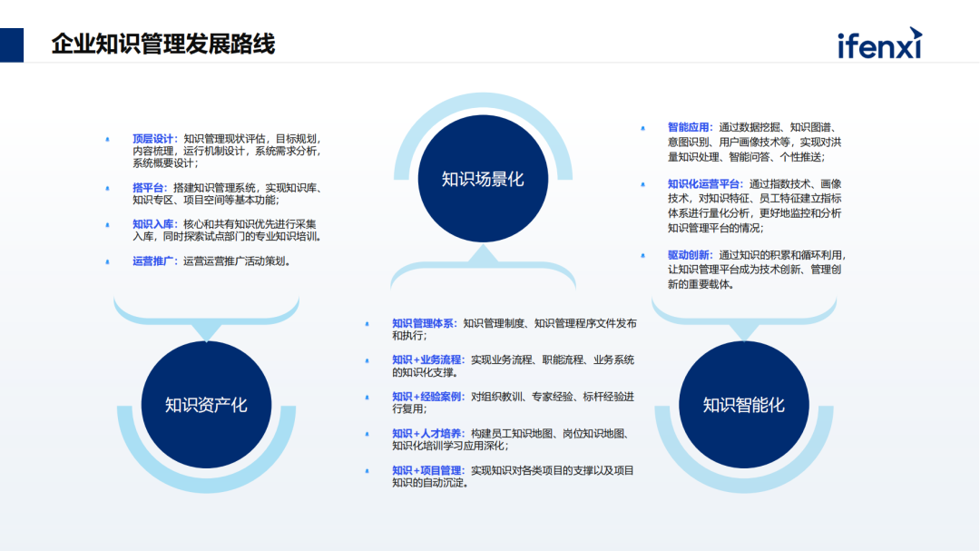This screenshot has width=980, height=551.
Task: Click the 智能应用 bold heading
Action: coord(689,128)
